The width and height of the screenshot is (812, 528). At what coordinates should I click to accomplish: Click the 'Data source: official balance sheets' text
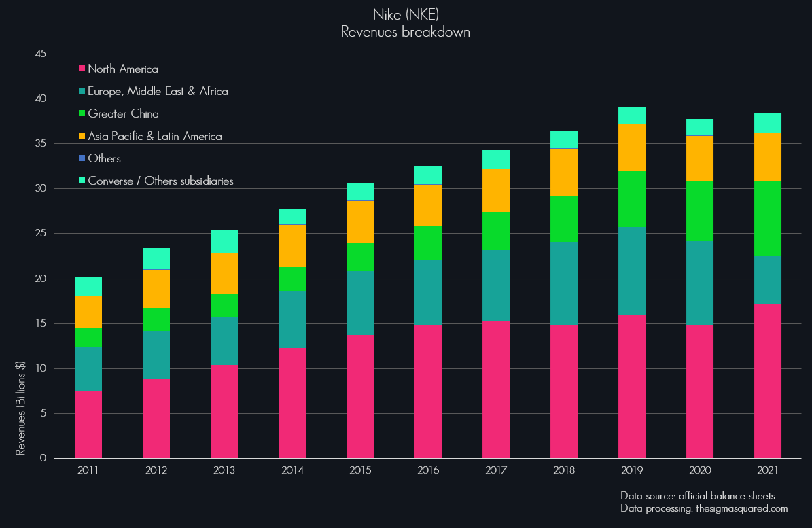click(x=698, y=495)
